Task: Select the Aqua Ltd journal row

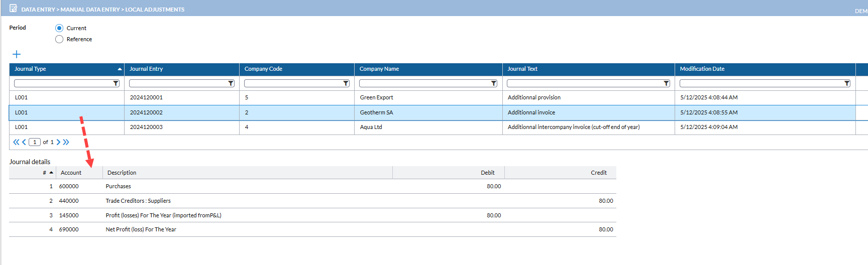Action: coord(371,127)
